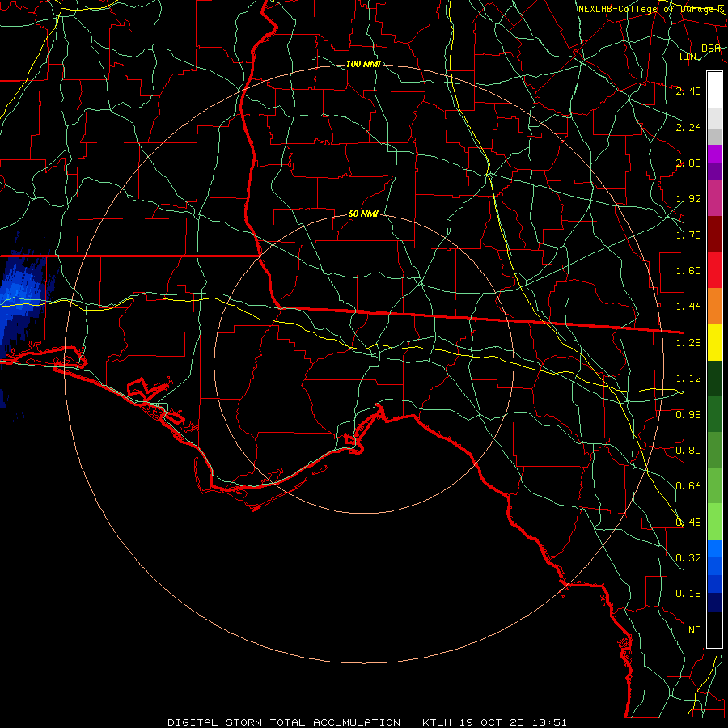Select the 0.64 legend value

688,486
